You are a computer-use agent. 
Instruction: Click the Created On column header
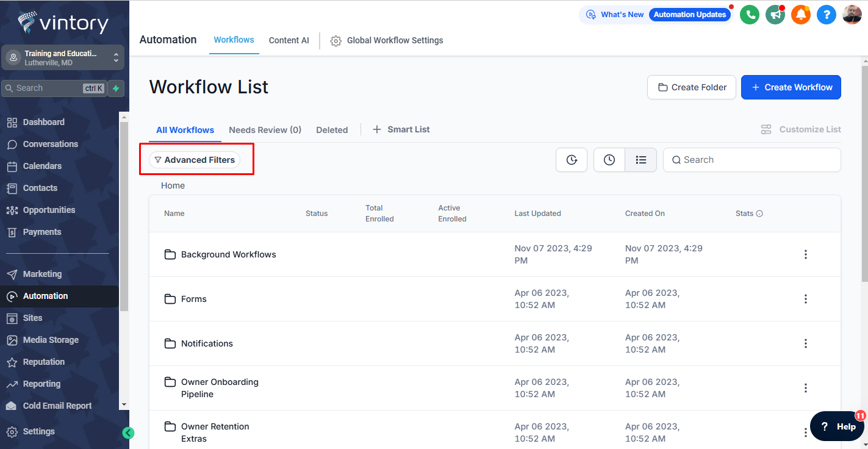(x=645, y=214)
